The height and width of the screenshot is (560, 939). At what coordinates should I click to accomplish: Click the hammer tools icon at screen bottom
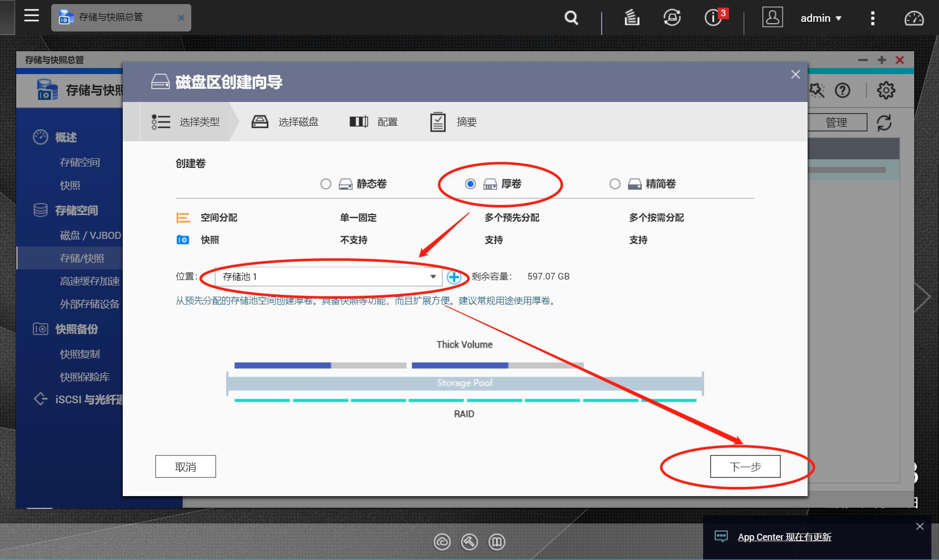[470, 542]
